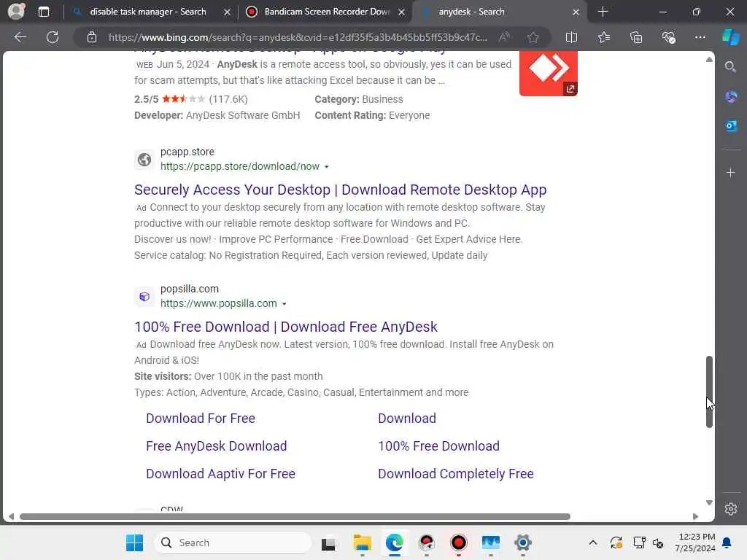Close the anydesk - Search tab

[576, 12]
